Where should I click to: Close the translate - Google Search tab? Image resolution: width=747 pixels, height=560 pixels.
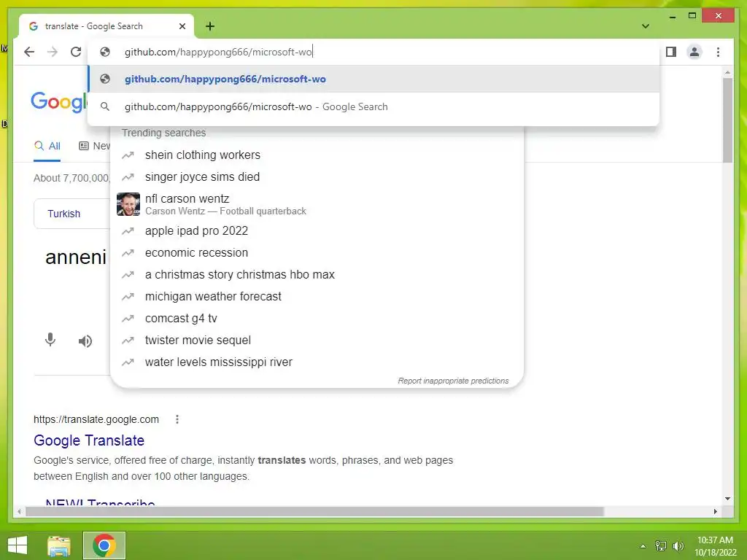click(182, 26)
